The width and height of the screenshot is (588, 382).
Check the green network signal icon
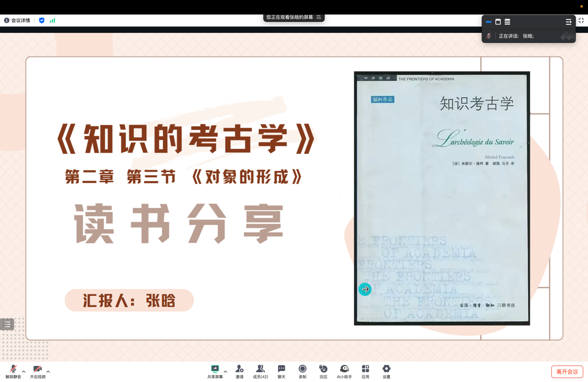(x=52, y=20)
